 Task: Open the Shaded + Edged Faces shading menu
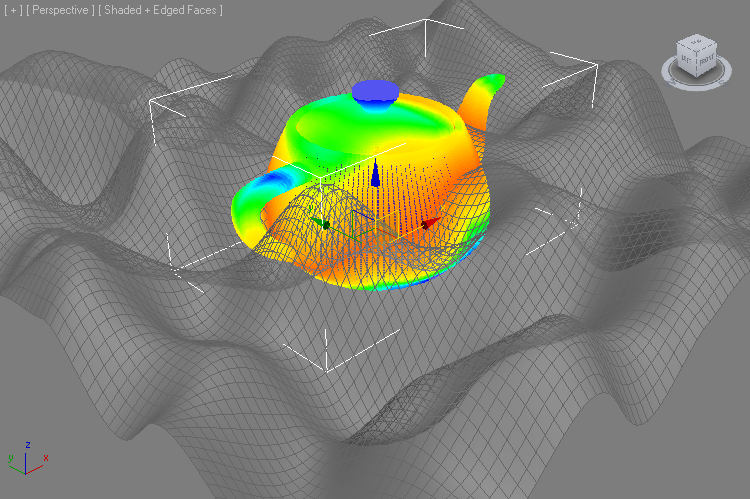[160, 10]
